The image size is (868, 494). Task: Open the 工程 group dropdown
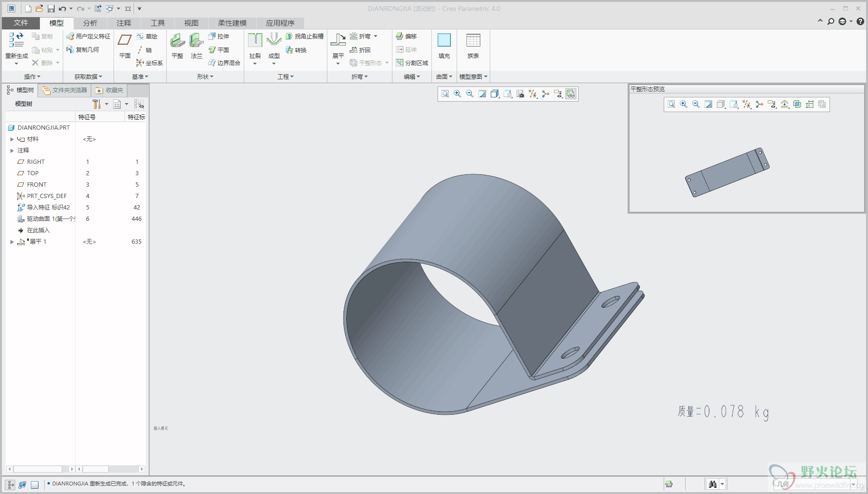[x=286, y=76]
